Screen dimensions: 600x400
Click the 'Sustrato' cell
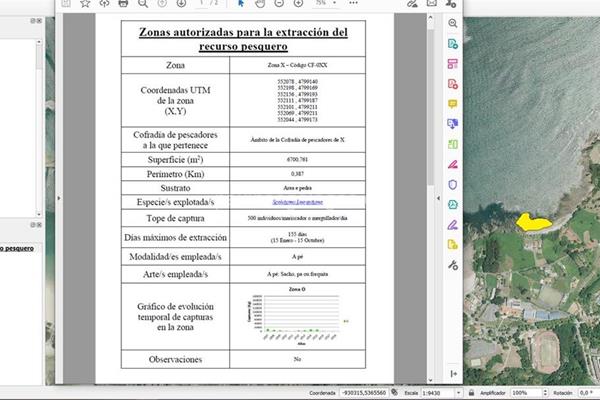tap(175, 188)
